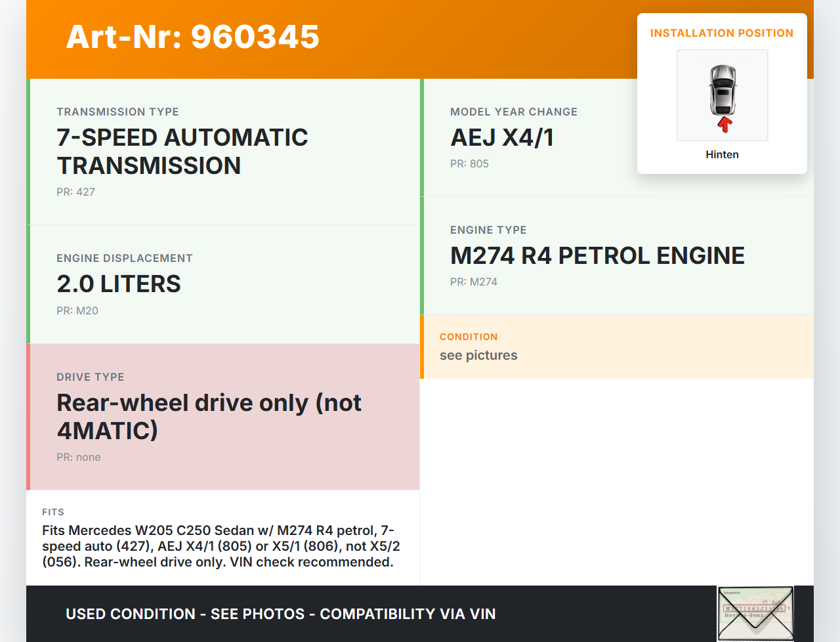Select the AEJ X4/1 model year value
Viewport: 840px width, 642px height.
click(x=502, y=137)
